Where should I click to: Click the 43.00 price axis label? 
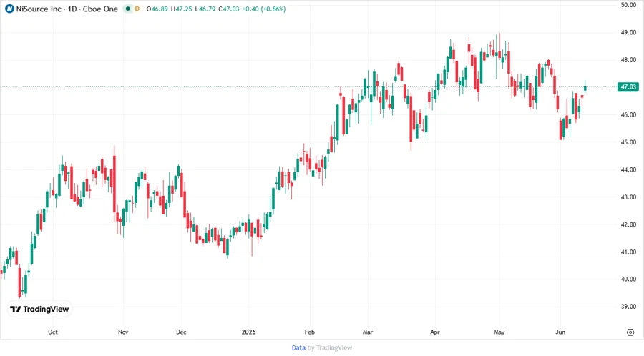[x=628, y=197]
